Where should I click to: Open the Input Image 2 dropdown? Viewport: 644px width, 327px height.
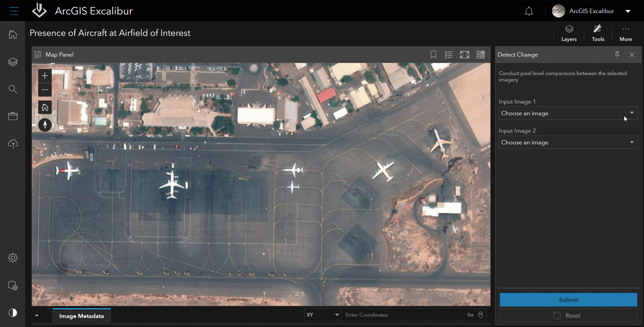[568, 142]
